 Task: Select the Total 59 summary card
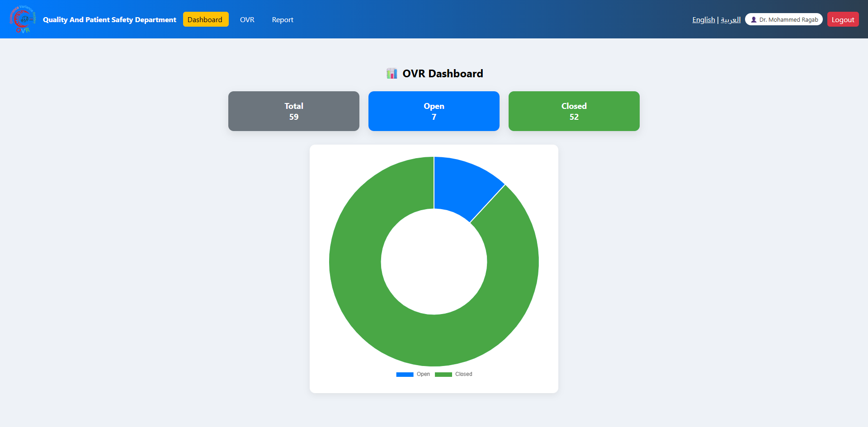coord(294,111)
